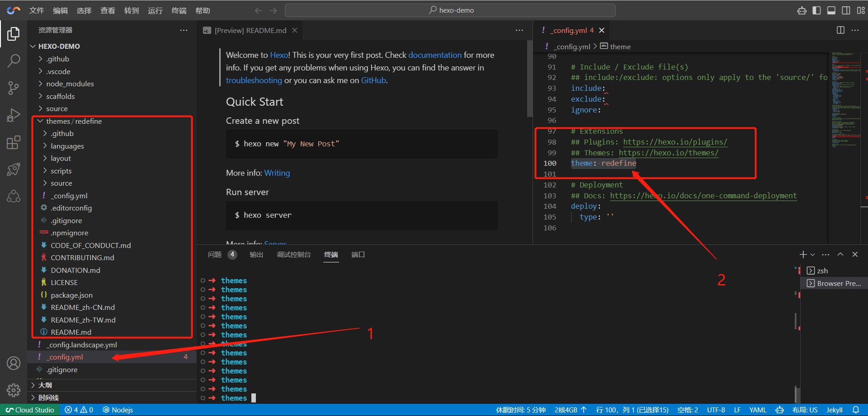Collapse the HEXO-DEMO root folder
The height and width of the screenshot is (416, 868).
pyautogui.click(x=112, y=47)
